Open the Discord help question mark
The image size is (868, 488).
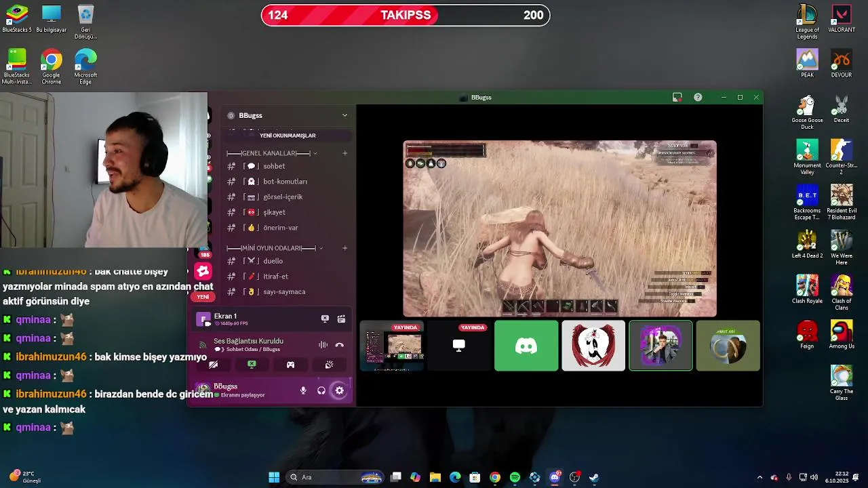pos(698,98)
